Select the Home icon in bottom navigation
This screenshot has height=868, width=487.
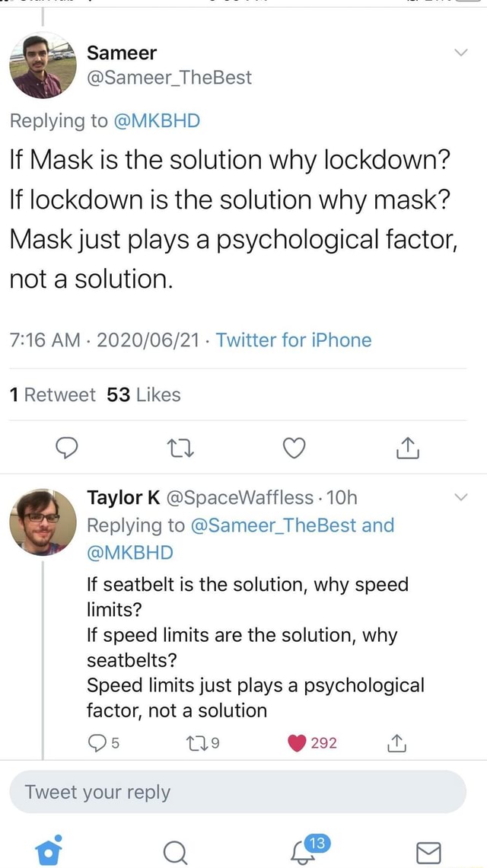coord(48,849)
